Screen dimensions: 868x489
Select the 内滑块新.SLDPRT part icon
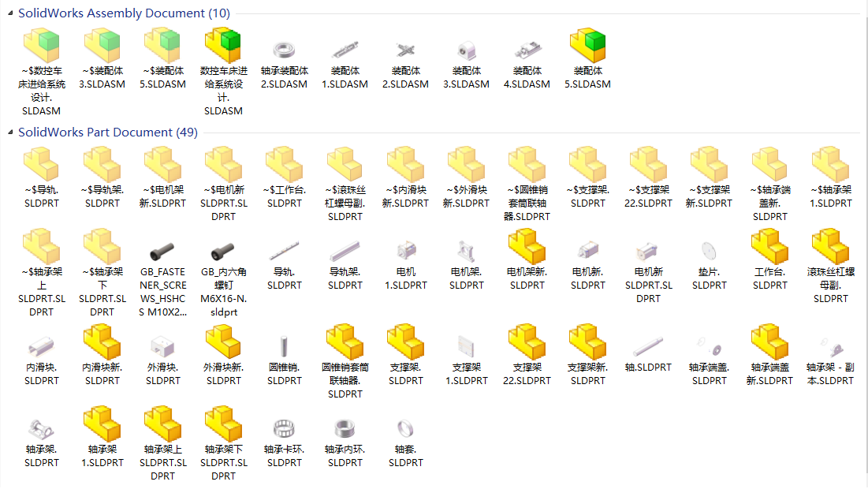[102, 342]
